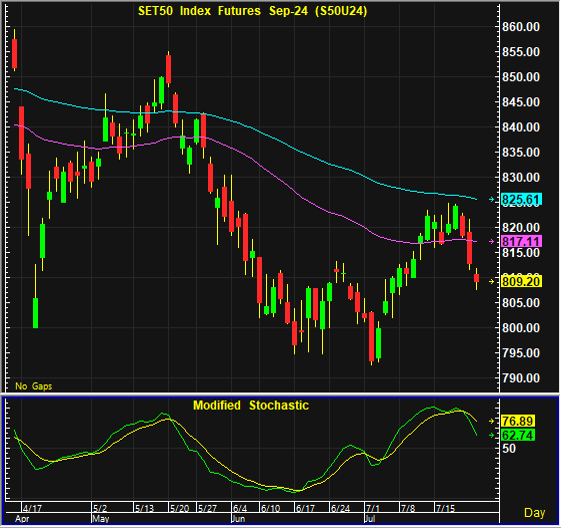Click the arrow marker beside 817.11
Image resolution: width=561 pixels, height=528 pixels.
tap(492, 241)
